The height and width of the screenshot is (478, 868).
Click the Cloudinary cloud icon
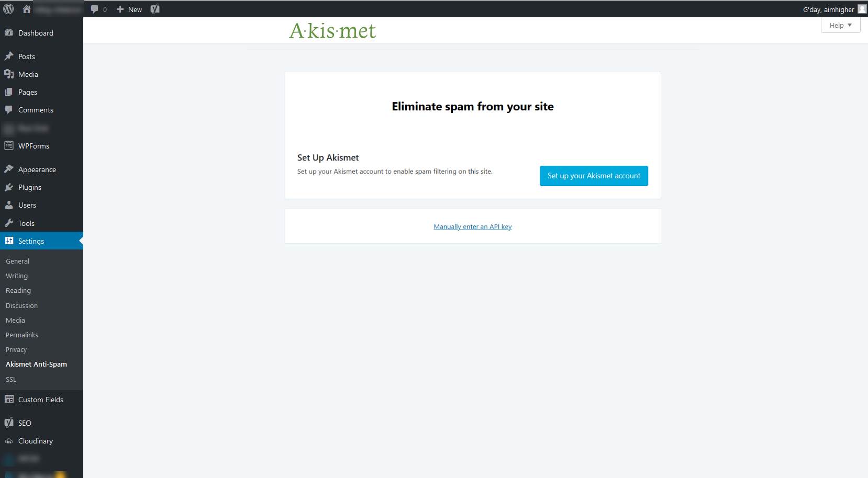pyautogui.click(x=9, y=441)
